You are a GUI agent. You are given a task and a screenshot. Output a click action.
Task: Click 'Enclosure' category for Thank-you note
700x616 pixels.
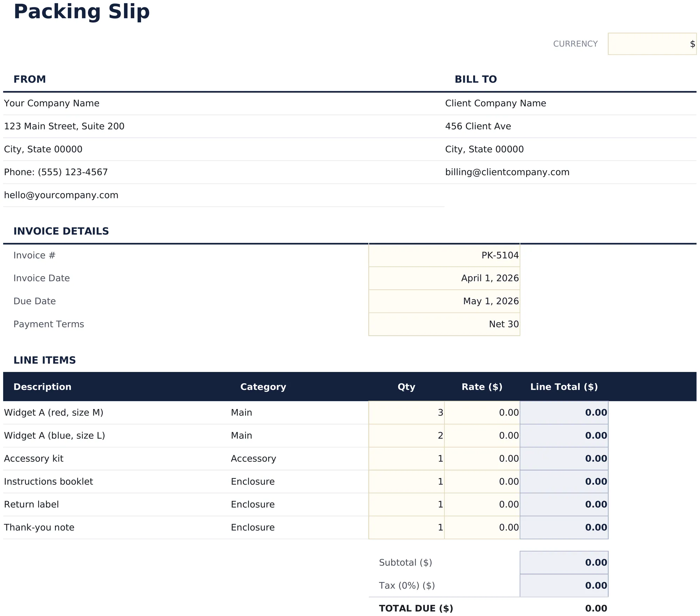coord(253,527)
